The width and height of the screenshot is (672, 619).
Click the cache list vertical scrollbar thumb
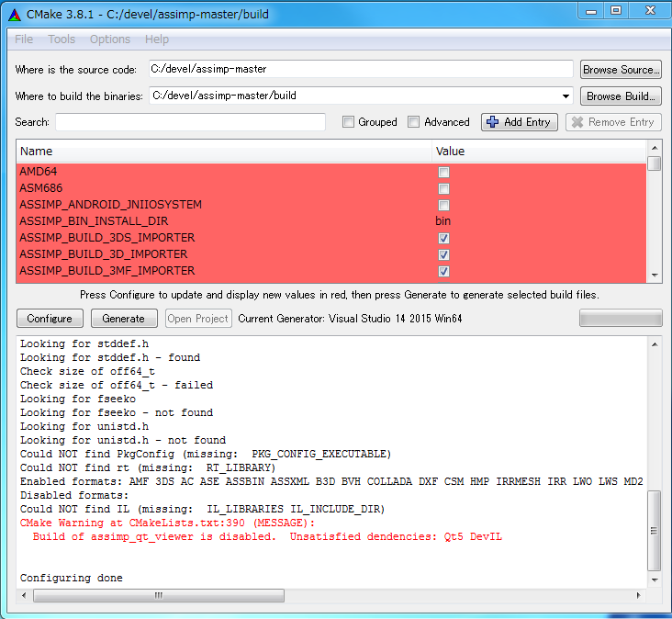click(655, 163)
